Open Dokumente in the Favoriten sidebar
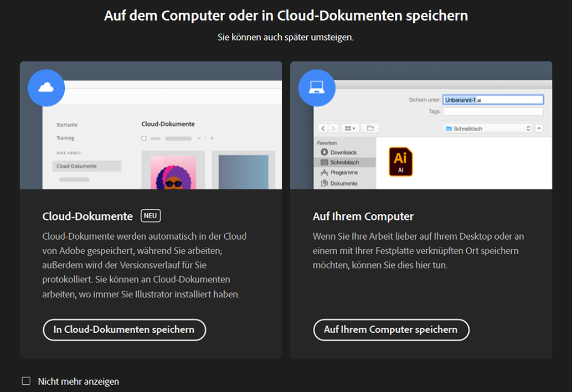Viewport: 572px width, 392px height. point(345,183)
